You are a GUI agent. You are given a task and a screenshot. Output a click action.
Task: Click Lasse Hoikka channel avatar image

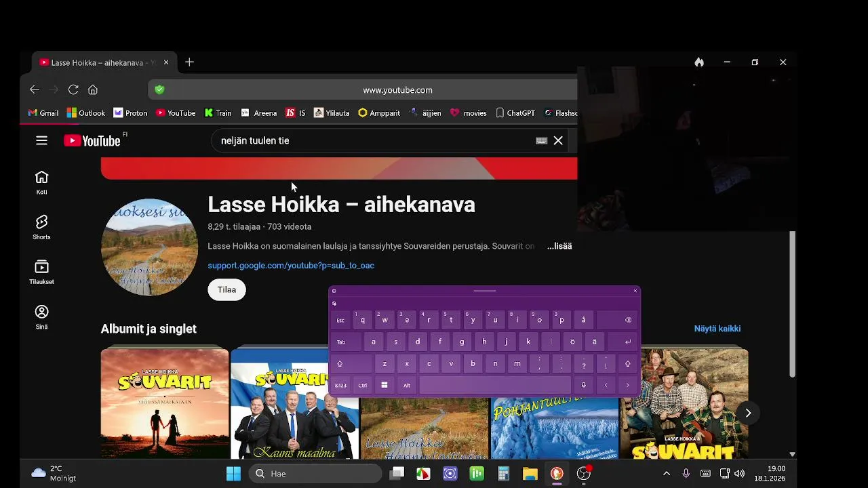point(149,247)
